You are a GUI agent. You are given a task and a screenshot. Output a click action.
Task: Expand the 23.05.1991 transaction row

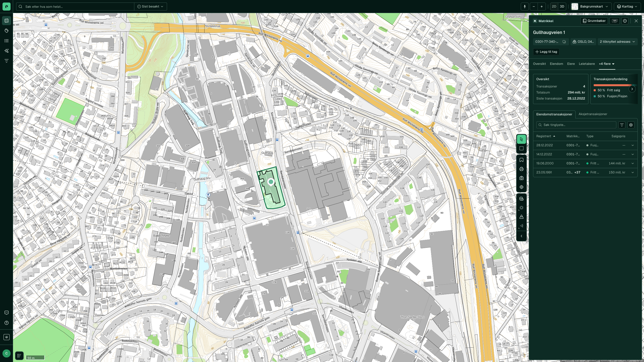[633, 172]
